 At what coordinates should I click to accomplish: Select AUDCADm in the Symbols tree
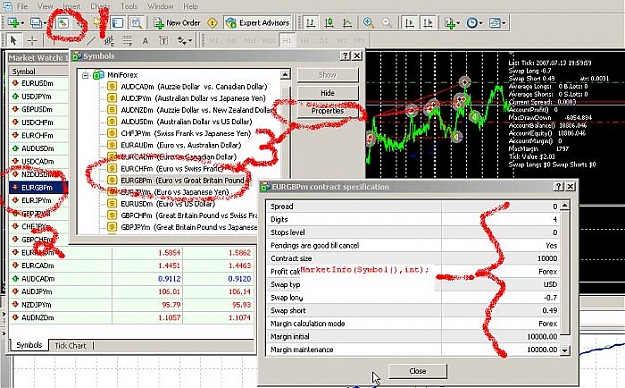tap(194, 87)
